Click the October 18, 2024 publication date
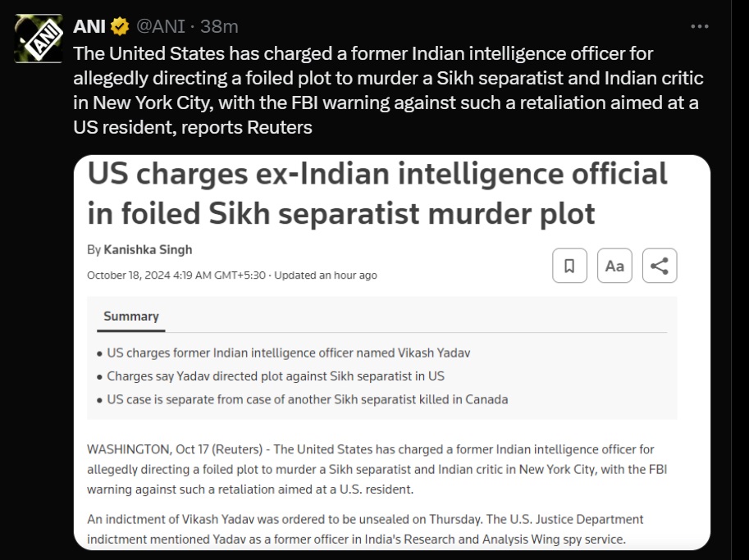749x560 pixels. point(176,275)
